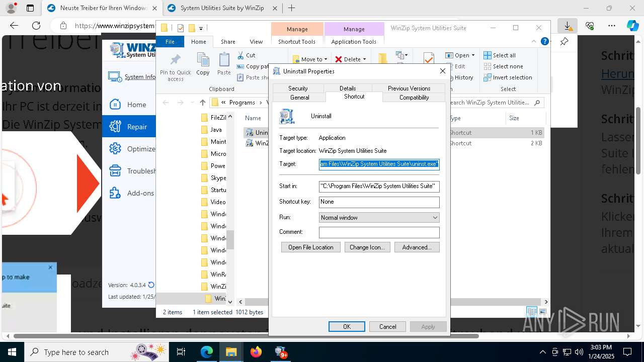Open WinZip Home sidebar item

129,105
